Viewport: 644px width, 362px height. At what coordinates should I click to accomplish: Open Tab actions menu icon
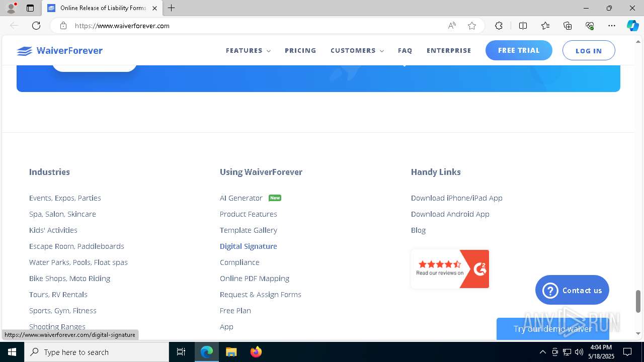(30, 8)
